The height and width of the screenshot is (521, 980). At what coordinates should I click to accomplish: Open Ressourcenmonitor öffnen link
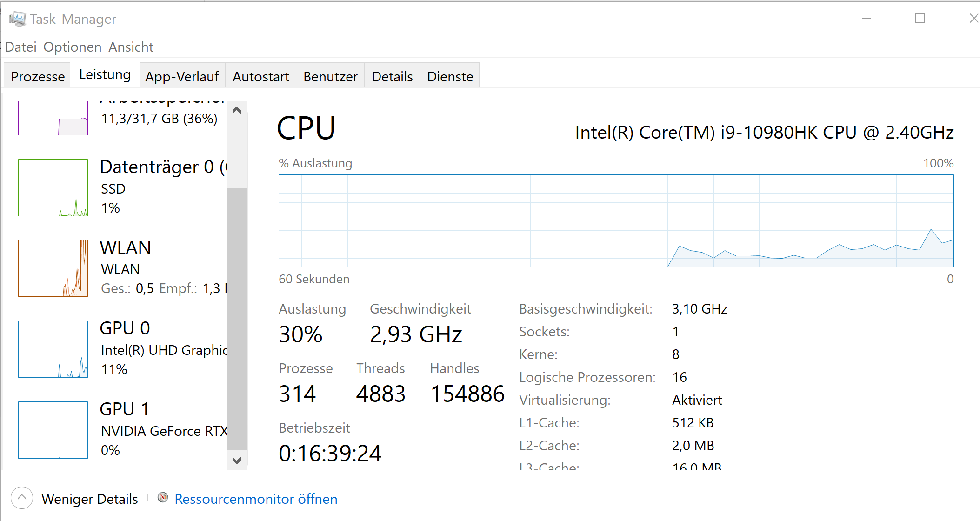click(256, 499)
